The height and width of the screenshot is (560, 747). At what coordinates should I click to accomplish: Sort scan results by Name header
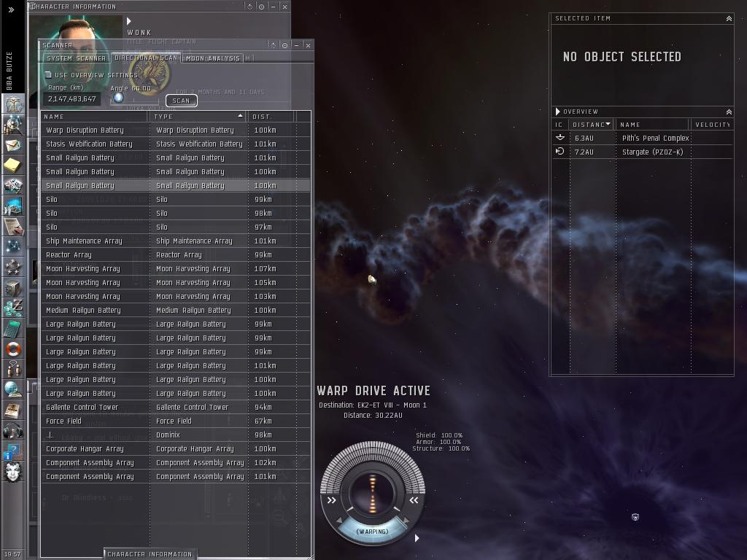click(x=95, y=116)
